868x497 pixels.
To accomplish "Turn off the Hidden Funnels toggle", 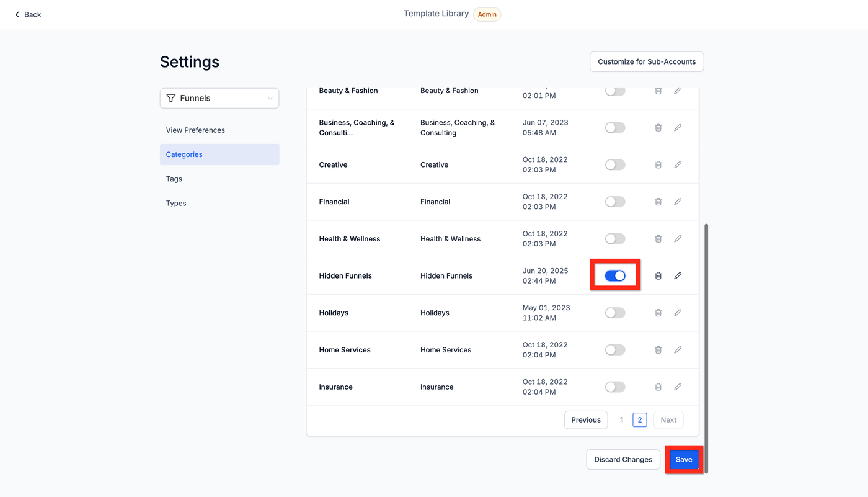I will [615, 276].
